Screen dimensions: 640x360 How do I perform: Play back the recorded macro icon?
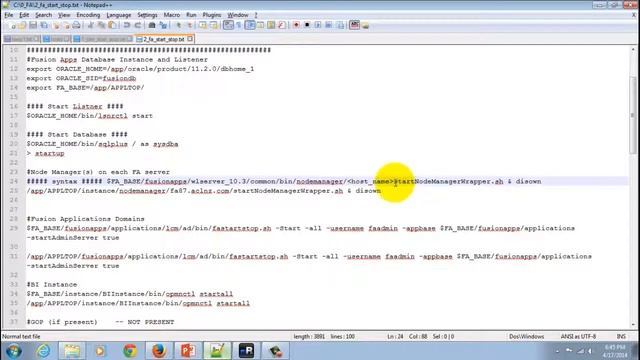[318, 25]
